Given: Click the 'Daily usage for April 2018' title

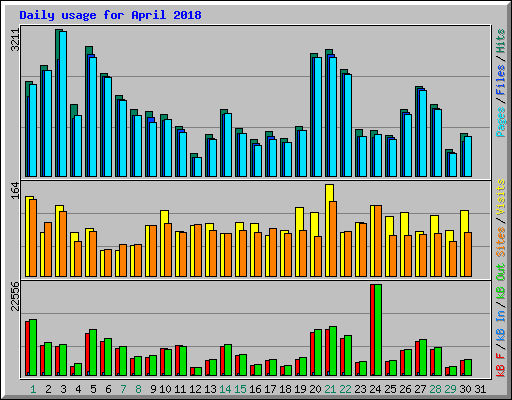Looking at the screenshot, I should pos(110,15).
